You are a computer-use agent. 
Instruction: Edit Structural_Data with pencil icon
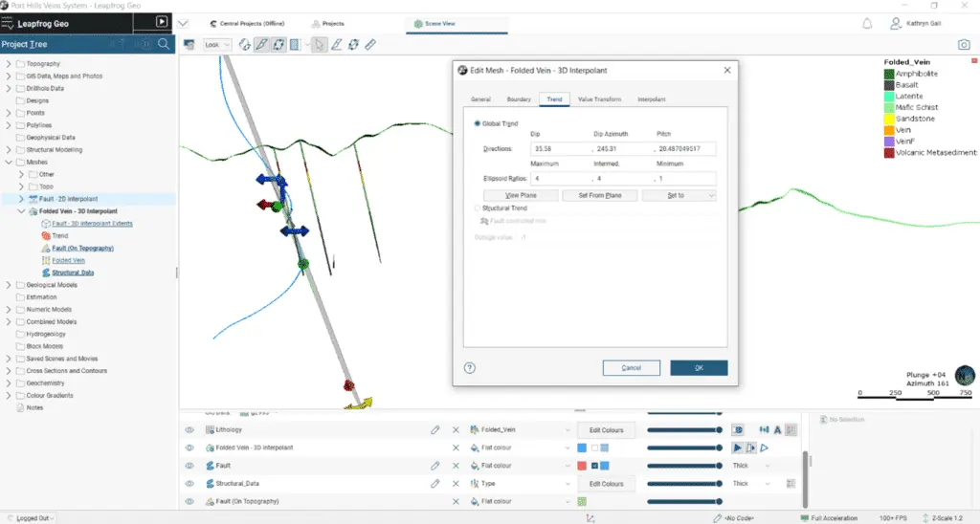click(435, 484)
